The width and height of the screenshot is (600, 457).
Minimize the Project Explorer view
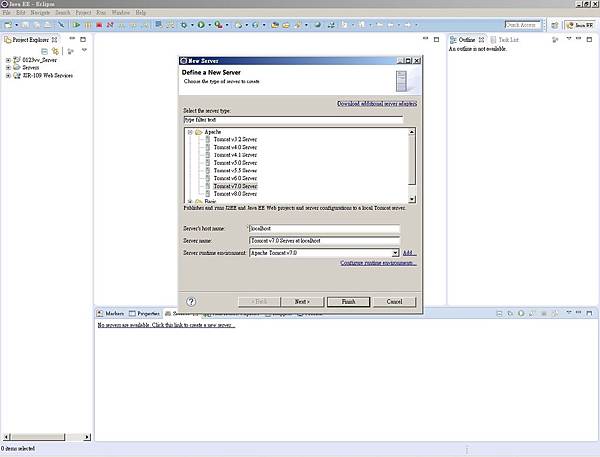point(72,39)
